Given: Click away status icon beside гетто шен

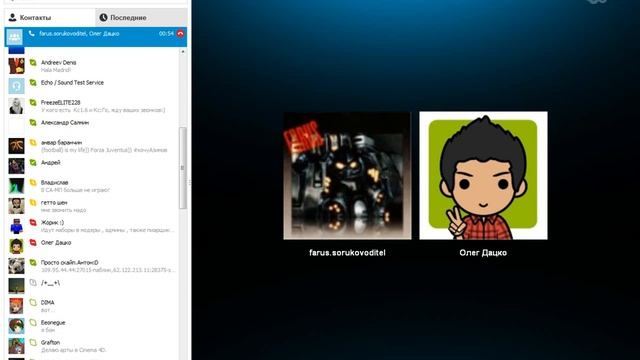Looking at the screenshot, I should (33, 202).
